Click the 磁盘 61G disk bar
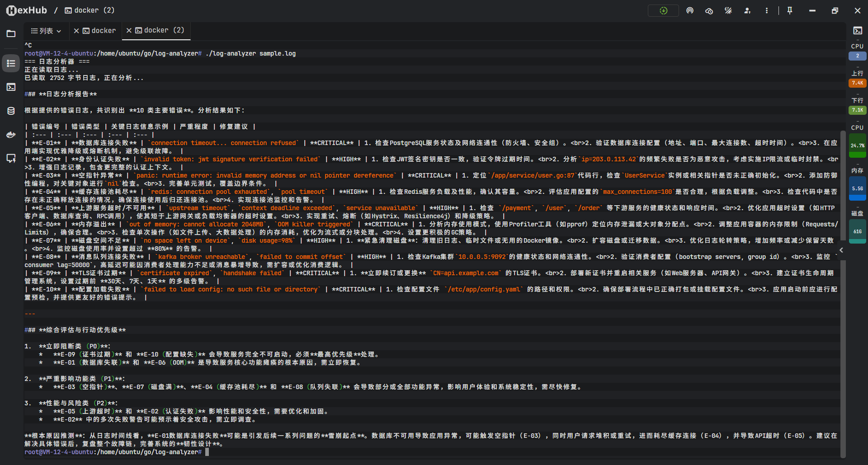The height and width of the screenshot is (465, 868). pos(857,231)
